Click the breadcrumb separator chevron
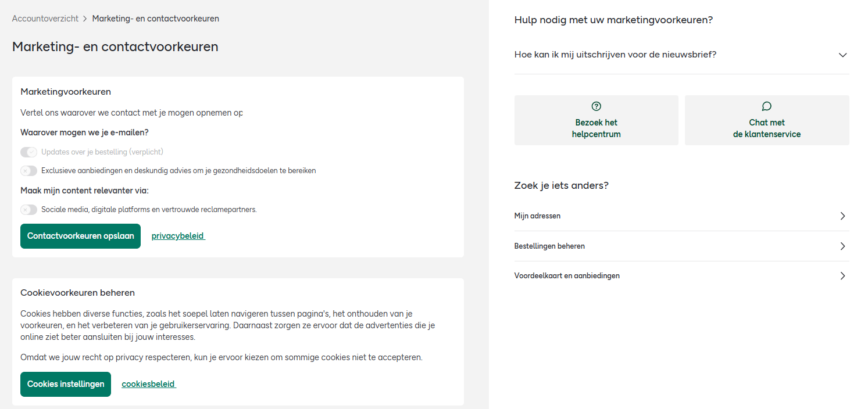 85,19
